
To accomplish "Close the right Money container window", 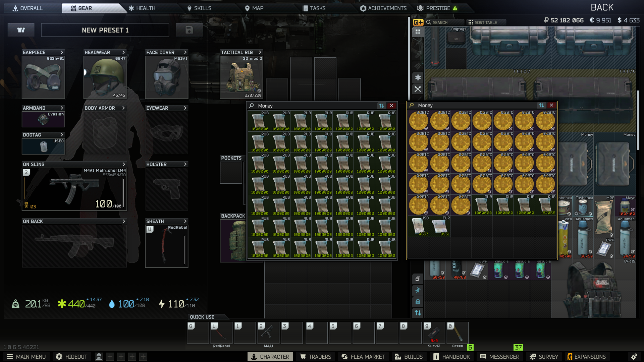I will point(551,105).
